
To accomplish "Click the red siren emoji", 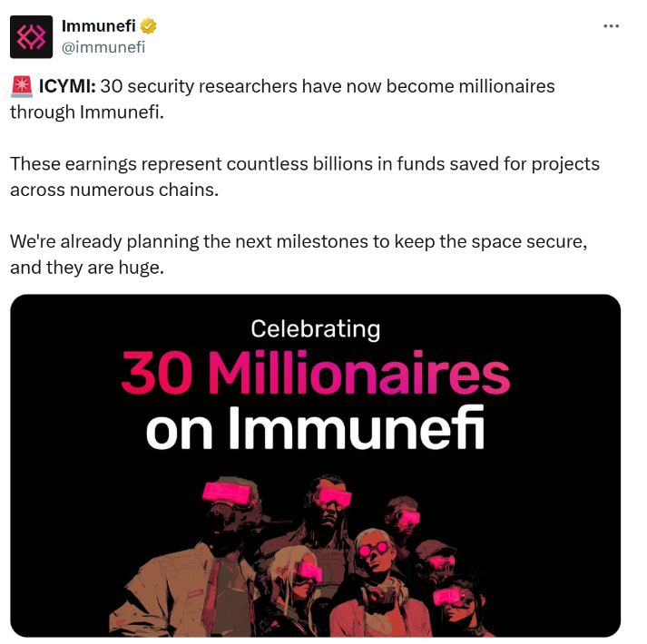I will click(x=22, y=86).
